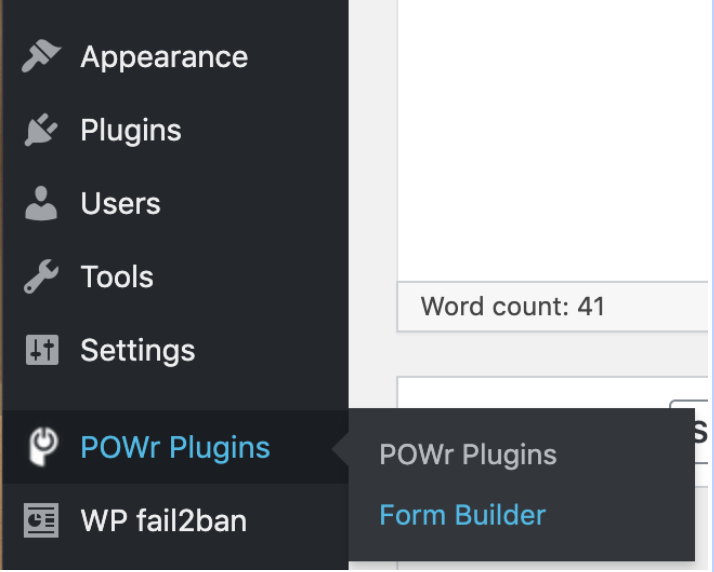Click the Appearance paintbrush icon
This screenshot has height=572, width=714.
pyautogui.click(x=41, y=56)
